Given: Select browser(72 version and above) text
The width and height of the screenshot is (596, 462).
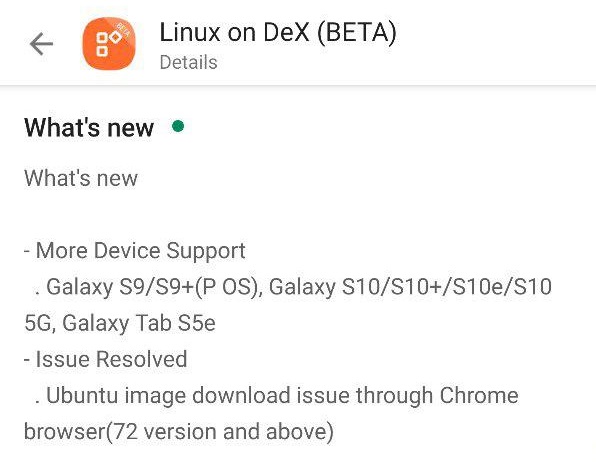Looking at the screenshot, I should 179,432.
